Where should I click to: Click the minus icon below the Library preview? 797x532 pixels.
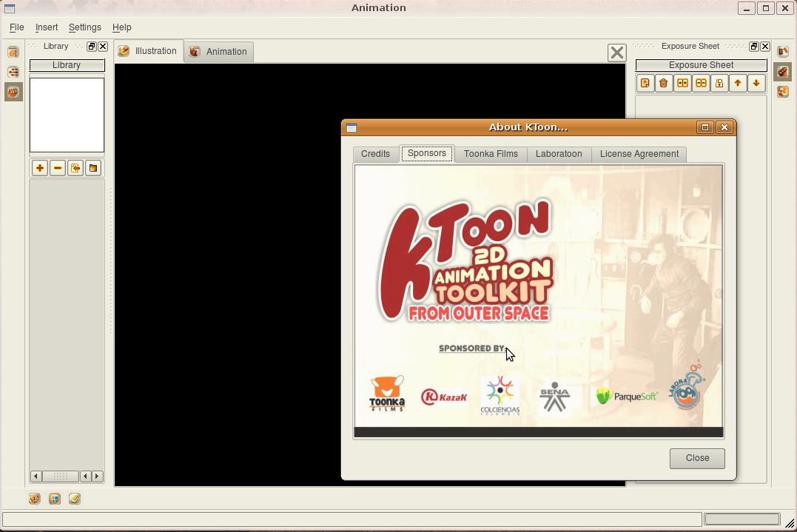58,168
